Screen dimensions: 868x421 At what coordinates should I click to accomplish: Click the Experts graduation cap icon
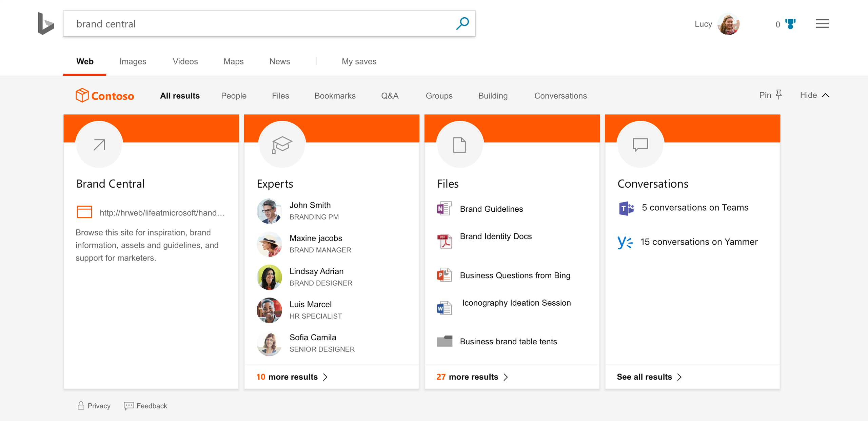click(282, 145)
